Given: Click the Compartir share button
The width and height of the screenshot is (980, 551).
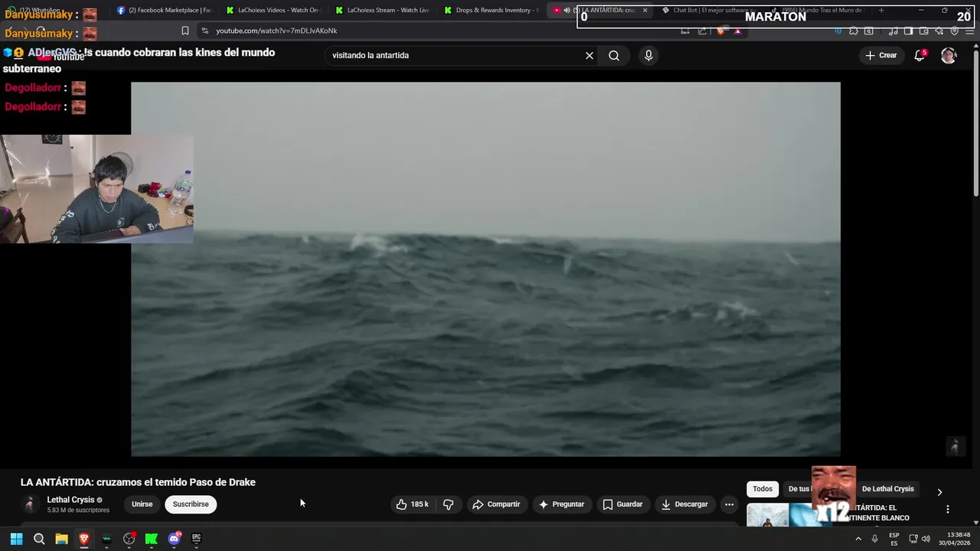Looking at the screenshot, I should [x=496, y=504].
